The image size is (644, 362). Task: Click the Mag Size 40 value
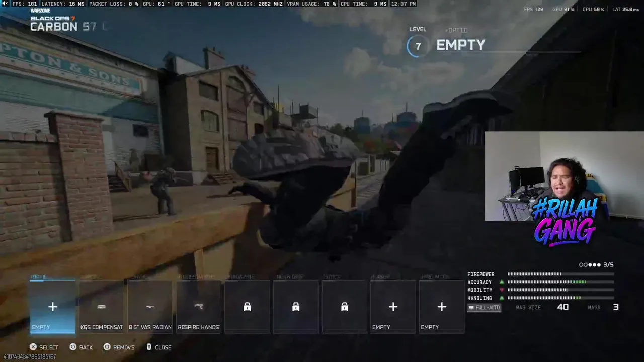click(x=562, y=307)
